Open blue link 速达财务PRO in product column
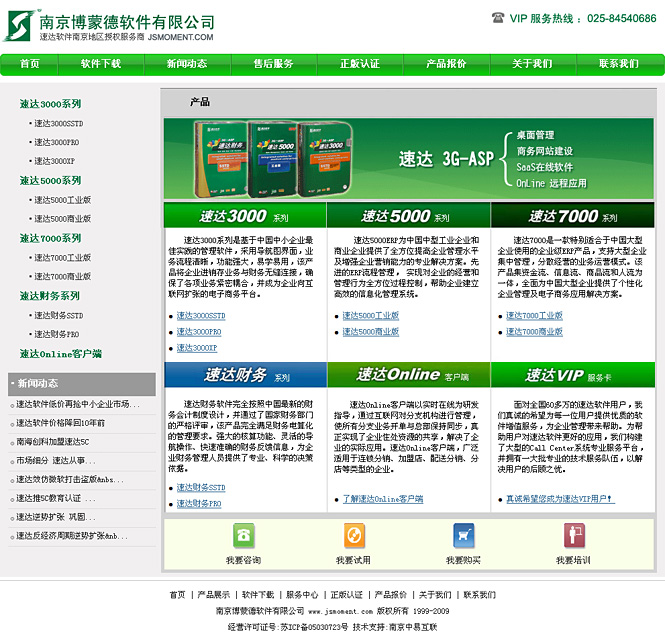 (x=199, y=504)
